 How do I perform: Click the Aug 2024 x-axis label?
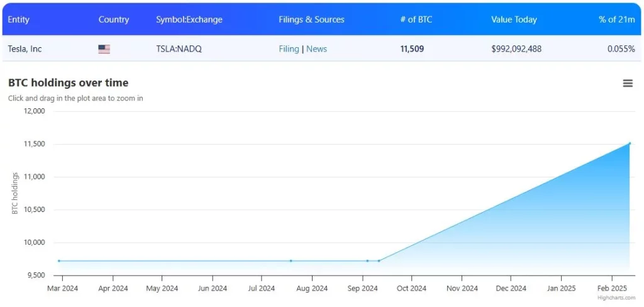click(x=312, y=289)
